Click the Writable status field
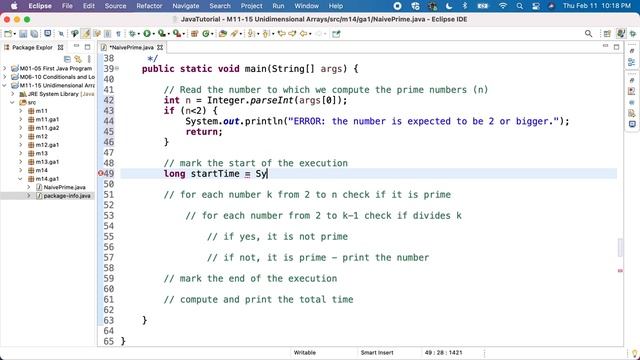640x360 pixels. (x=304, y=352)
